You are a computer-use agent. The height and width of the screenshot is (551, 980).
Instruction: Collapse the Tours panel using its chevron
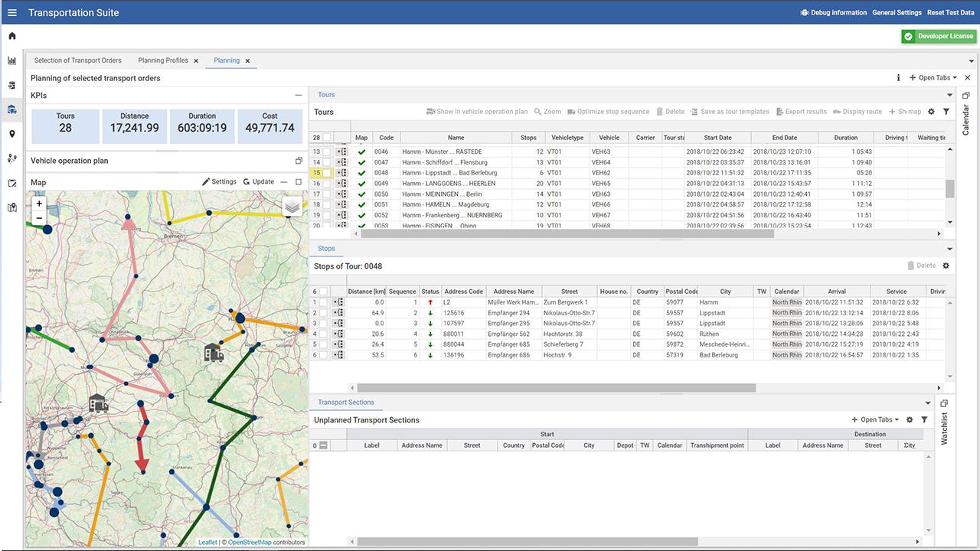(949, 94)
